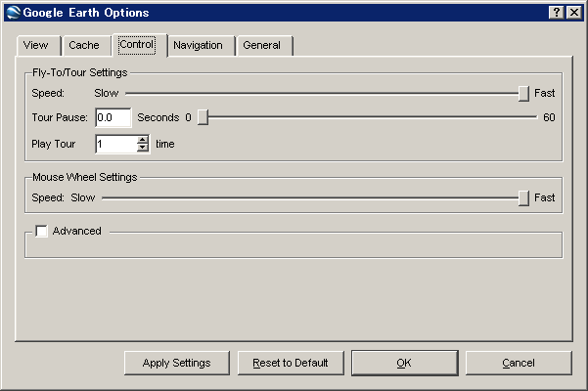Image resolution: width=588 pixels, height=391 pixels.
Task: Decrease Play Tour count with down arrow
Action: [x=143, y=149]
